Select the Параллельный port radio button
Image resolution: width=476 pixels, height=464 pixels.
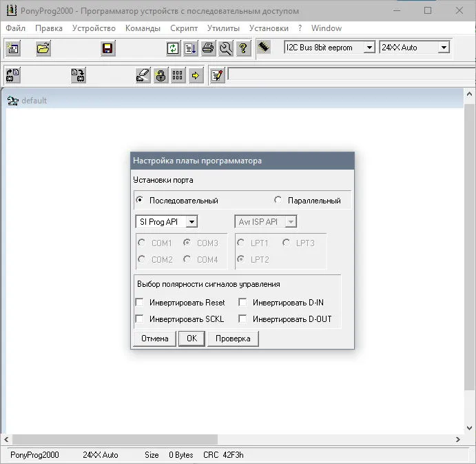pyautogui.click(x=278, y=200)
